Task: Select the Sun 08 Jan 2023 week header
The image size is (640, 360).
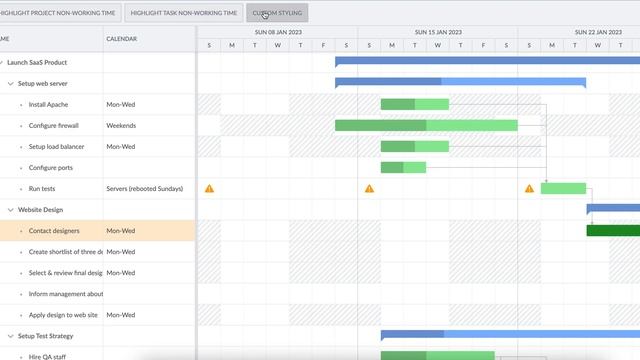Action: click(x=278, y=32)
